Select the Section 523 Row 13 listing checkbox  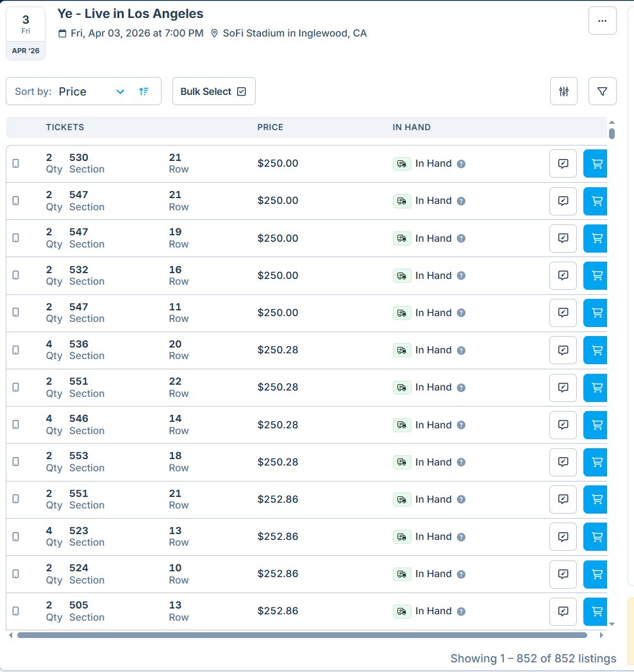[x=16, y=537]
